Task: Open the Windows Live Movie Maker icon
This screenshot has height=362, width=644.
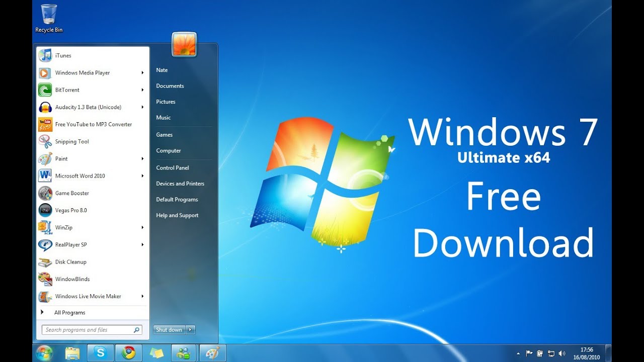Action: pos(45,296)
